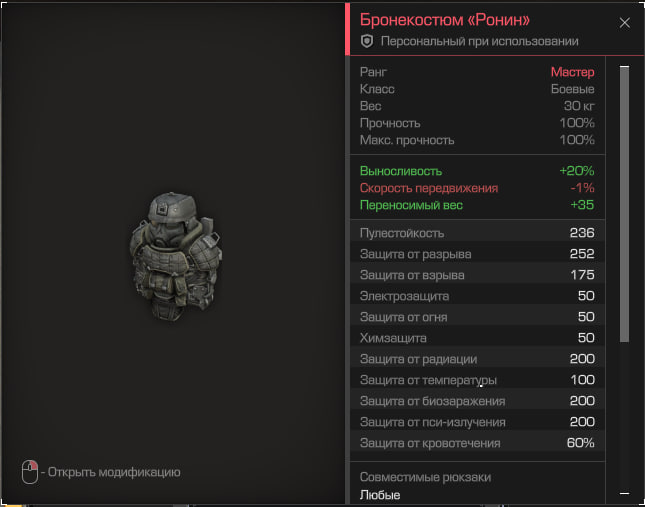Image resolution: width=645 pixels, height=507 pixels.
Task: Click the stats panel vertical scrollbar thumb
Action: tap(624, 200)
